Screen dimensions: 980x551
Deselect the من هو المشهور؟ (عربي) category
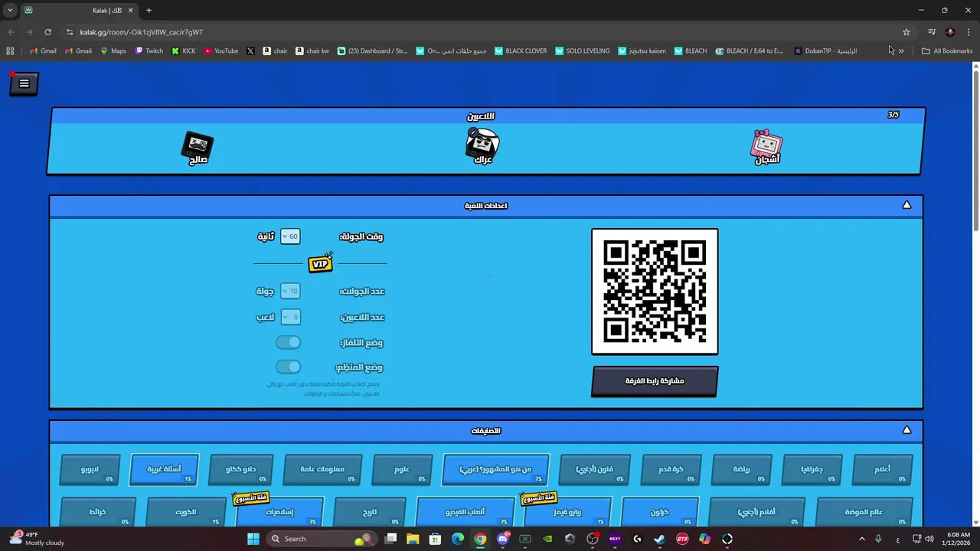(495, 470)
